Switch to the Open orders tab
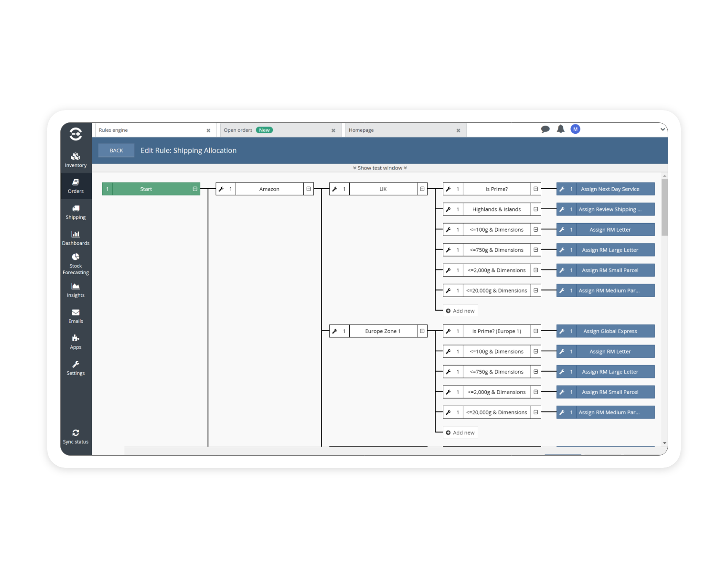Screen dimensions: 728x578 (x=238, y=130)
